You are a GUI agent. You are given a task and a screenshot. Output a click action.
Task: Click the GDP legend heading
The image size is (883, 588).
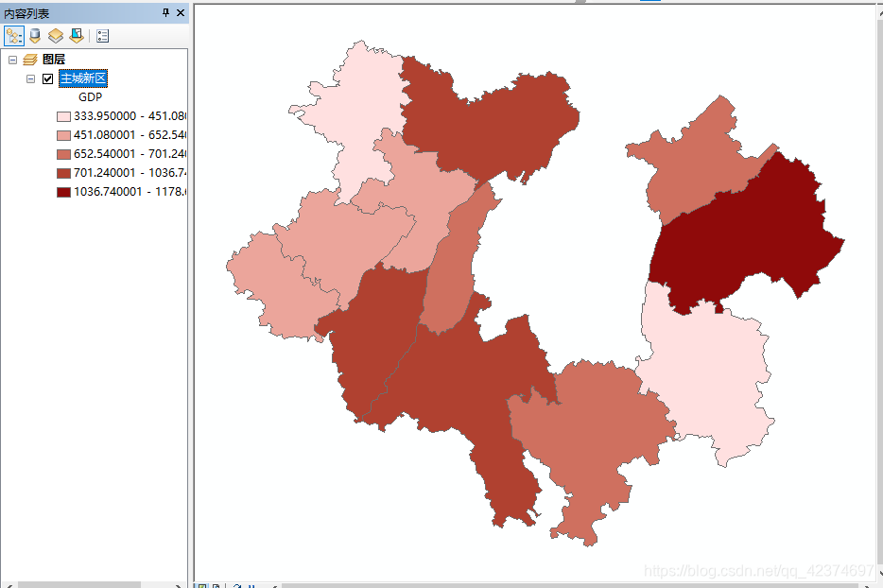click(x=90, y=96)
